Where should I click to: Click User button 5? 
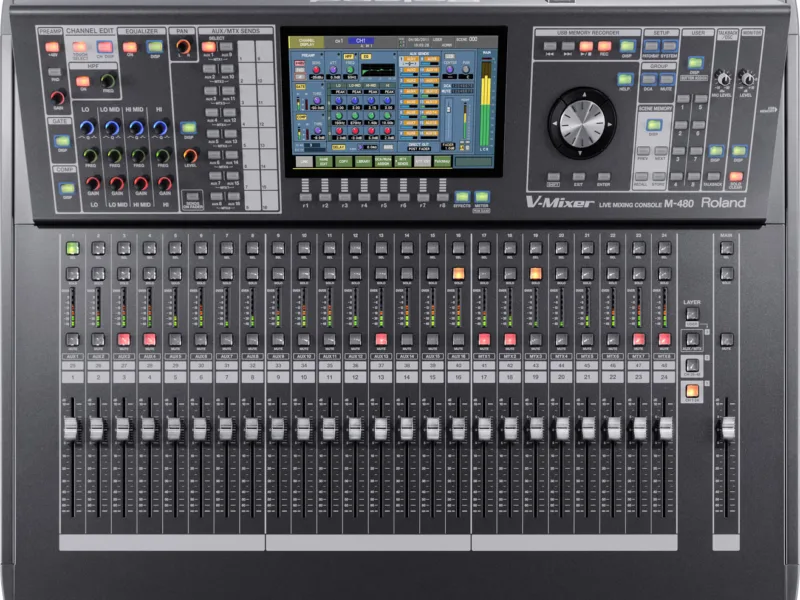coord(701,98)
